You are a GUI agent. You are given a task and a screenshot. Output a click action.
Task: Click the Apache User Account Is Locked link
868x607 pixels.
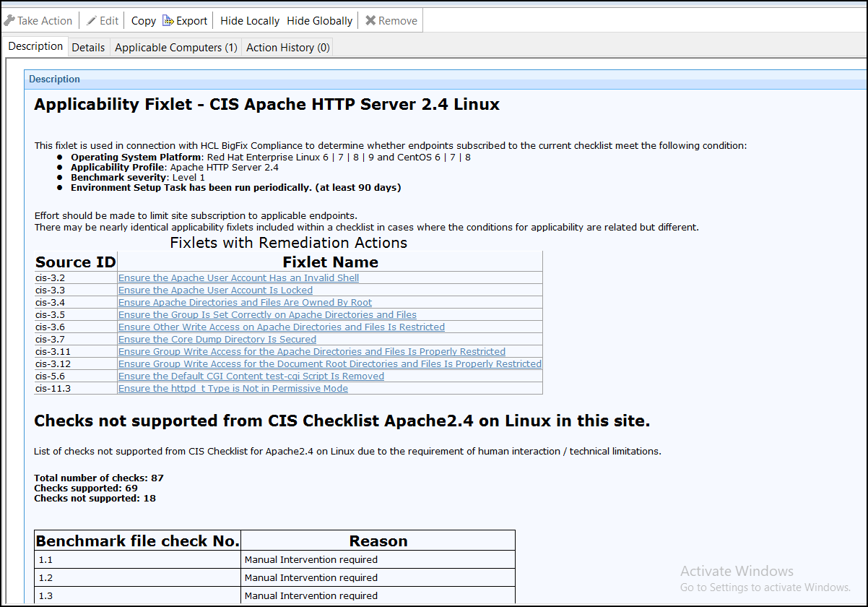point(215,290)
